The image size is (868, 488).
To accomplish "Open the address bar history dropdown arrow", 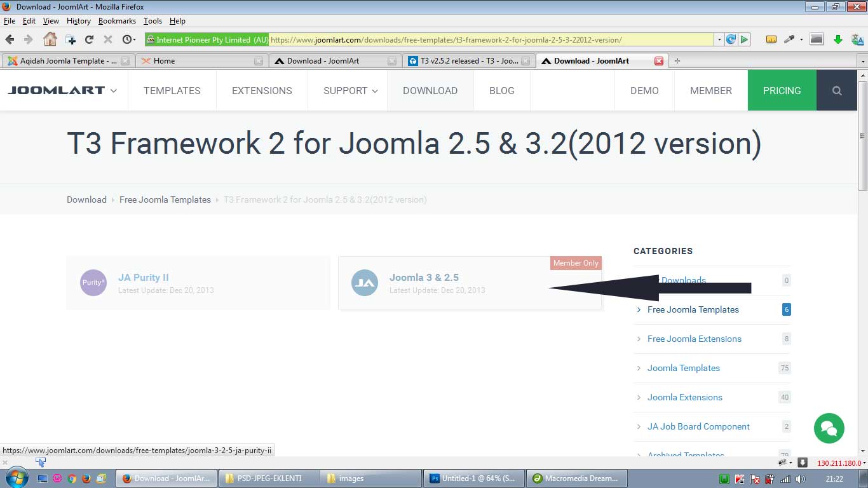I will pos(719,39).
